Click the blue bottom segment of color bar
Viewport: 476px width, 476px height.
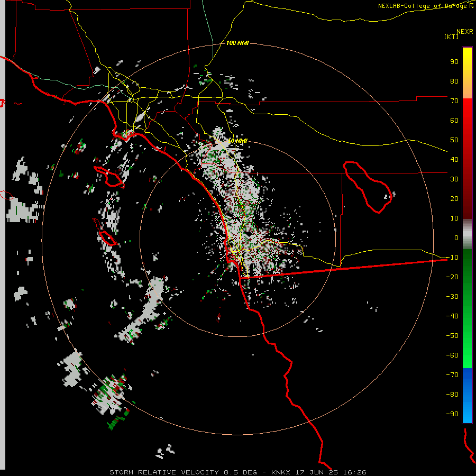tap(467, 396)
